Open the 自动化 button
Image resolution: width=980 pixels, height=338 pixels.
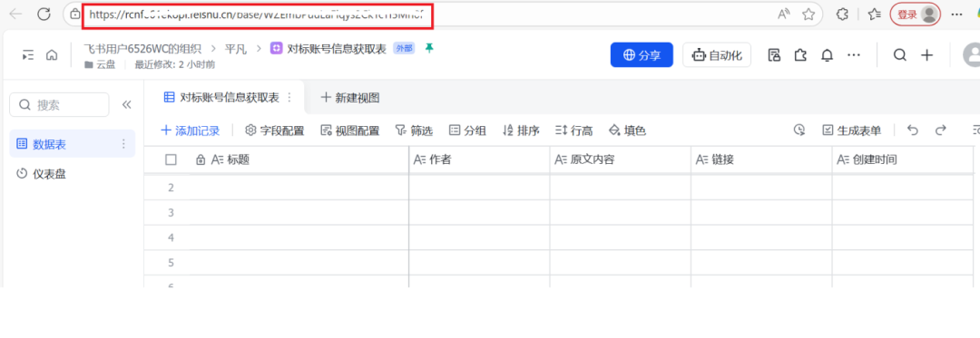(717, 55)
